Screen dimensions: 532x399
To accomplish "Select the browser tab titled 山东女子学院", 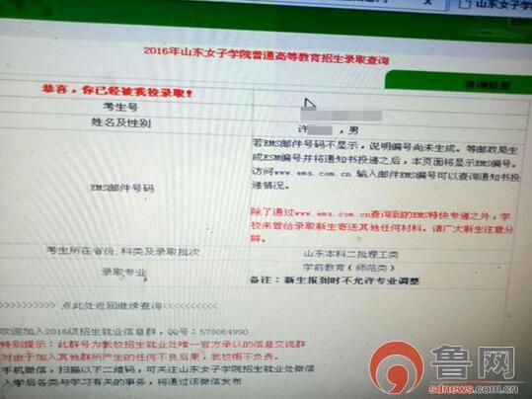I will [495, 5].
